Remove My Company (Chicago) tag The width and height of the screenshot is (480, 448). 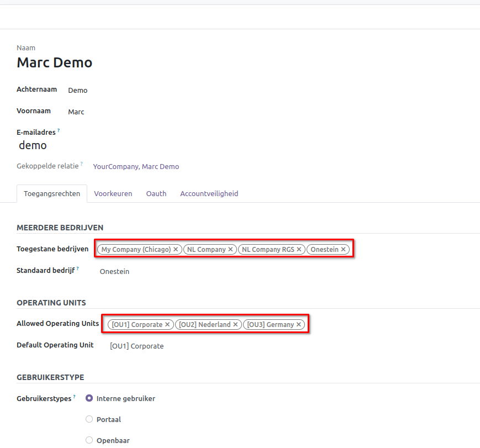coord(176,250)
